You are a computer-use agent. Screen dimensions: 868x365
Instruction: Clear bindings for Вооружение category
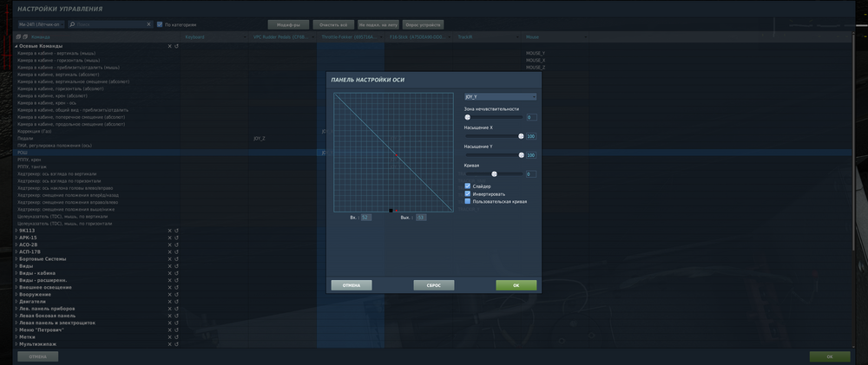(x=170, y=295)
